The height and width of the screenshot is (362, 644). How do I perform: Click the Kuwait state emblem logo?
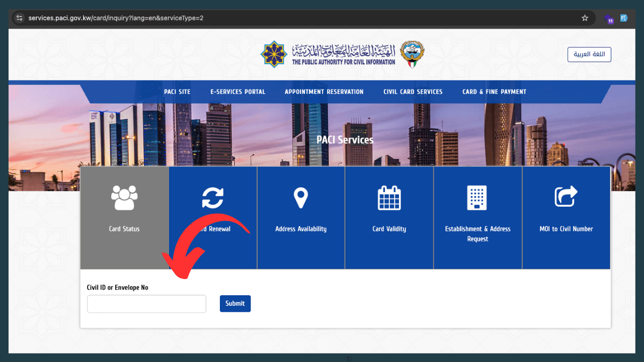[412, 54]
